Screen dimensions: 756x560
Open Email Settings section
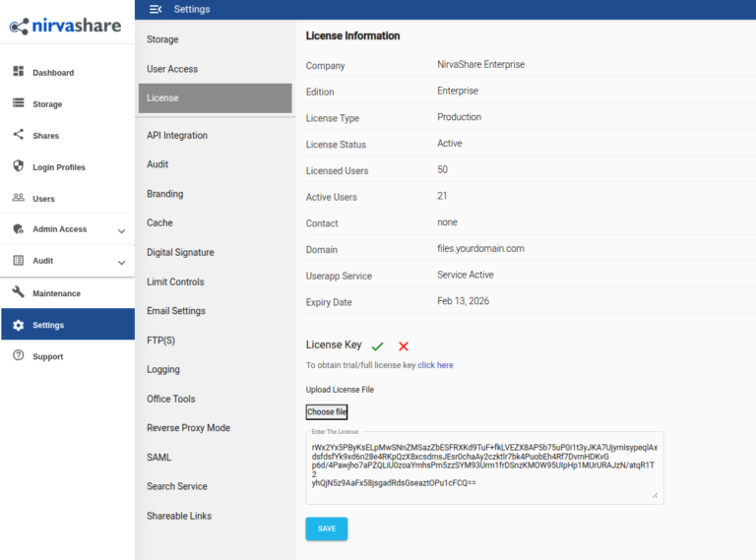point(176,311)
